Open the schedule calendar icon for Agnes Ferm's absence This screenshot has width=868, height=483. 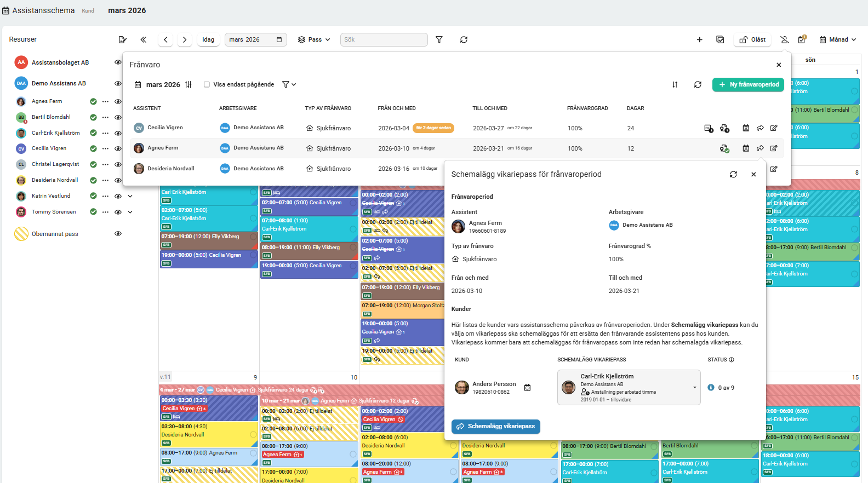pos(746,148)
